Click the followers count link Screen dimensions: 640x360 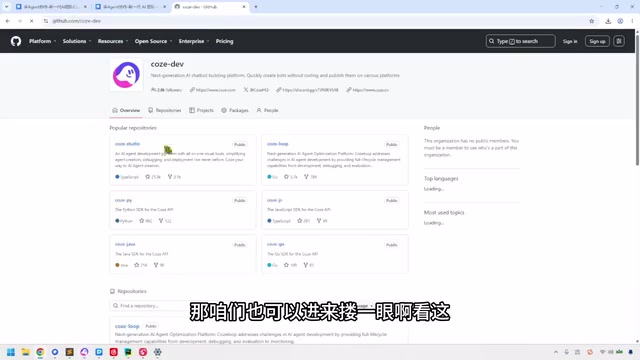[166, 90]
